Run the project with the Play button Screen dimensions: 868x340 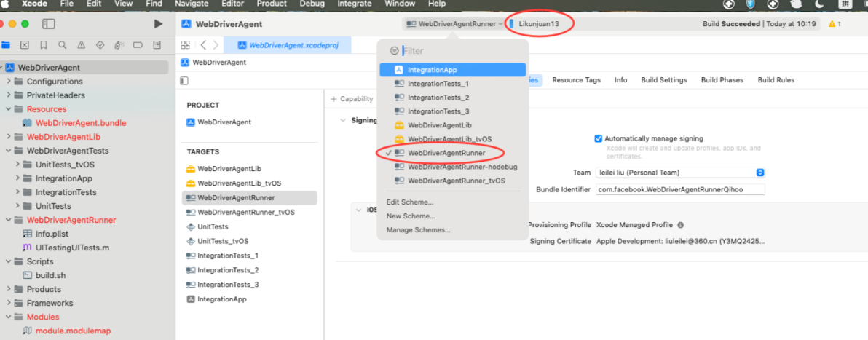click(x=158, y=24)
